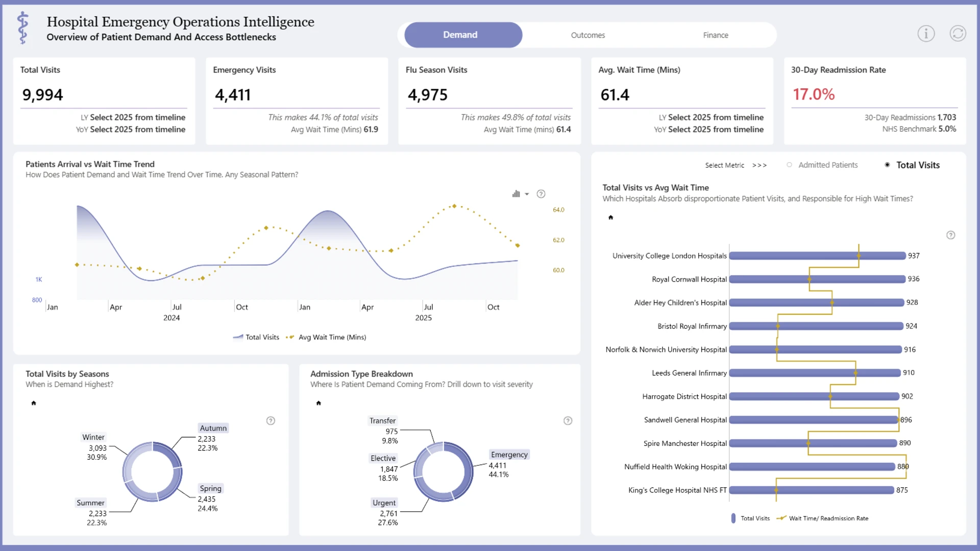Click home drill icon in Seasons card
Viewport: 980px width, 551px height.
point(34,403)
